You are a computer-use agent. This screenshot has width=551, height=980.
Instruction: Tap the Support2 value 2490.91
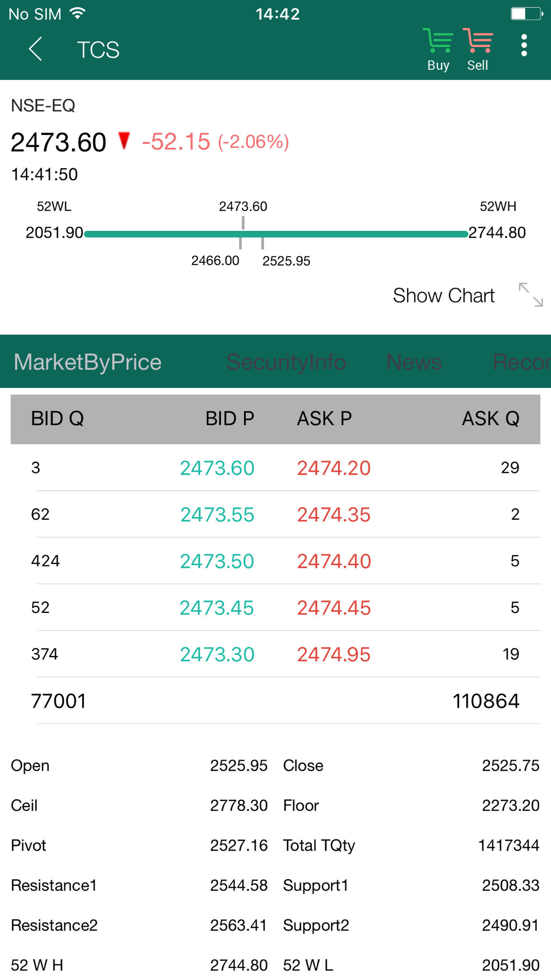(x=511, y=925)
